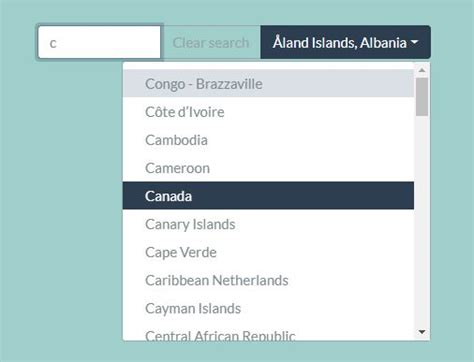Select Cameroon option

268,168
